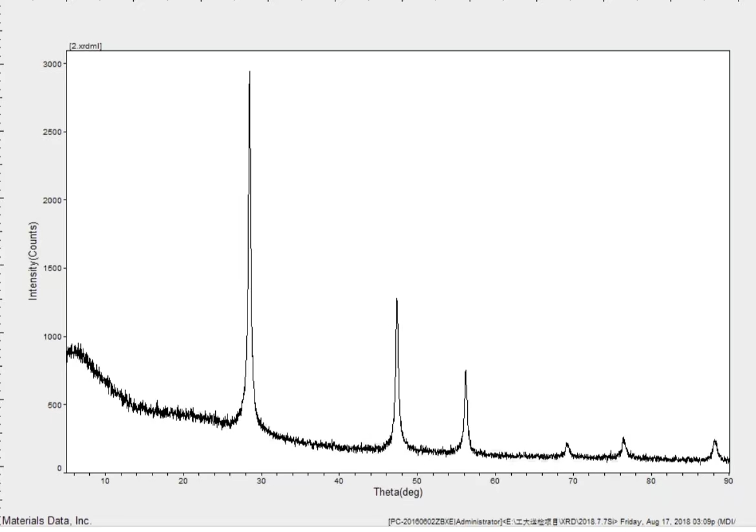The width and height of the screenshot is (756, 532).
Task: Select the Theta(deg) x-axis title
Action: coord(398,492)
